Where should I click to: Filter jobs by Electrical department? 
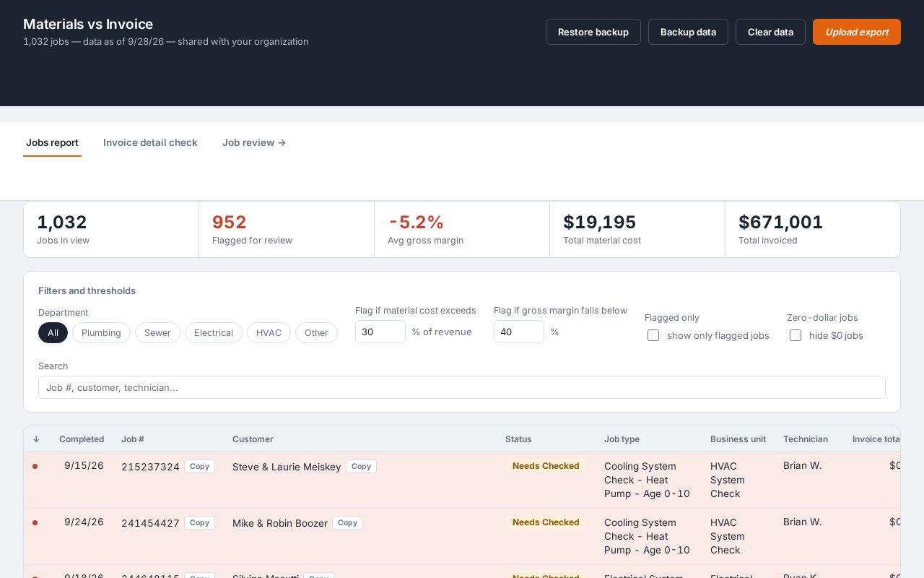point(214,332)
